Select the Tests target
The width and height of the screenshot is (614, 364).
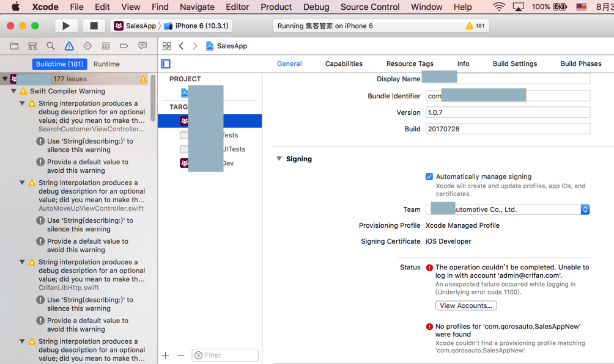tap(210, 135)
